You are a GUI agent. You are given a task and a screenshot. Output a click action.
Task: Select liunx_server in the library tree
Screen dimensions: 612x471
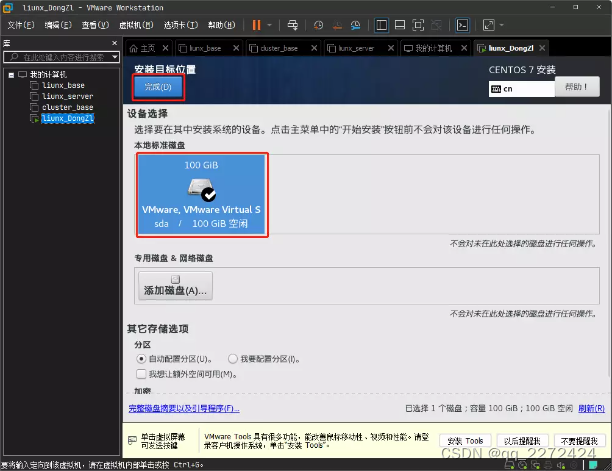[68, 96]
